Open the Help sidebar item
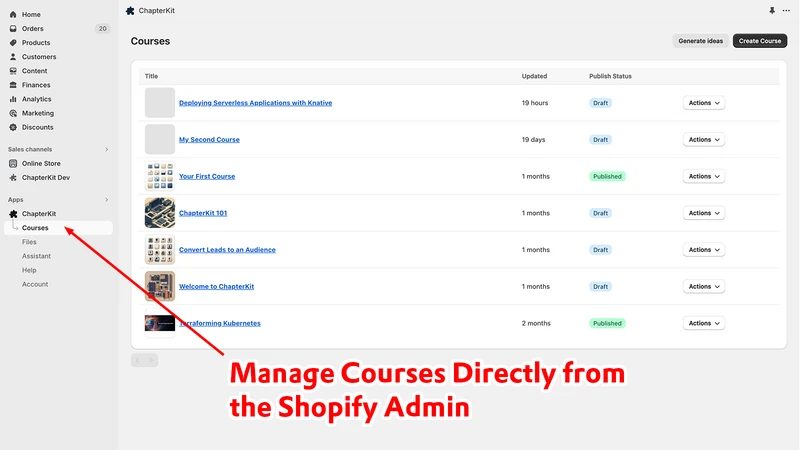This screenshot has height=450, width=800. click(x=29, y=270)
